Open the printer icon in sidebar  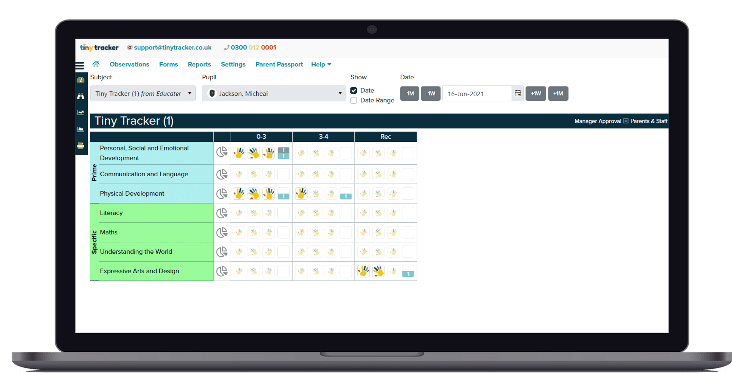tap(81, 146)
